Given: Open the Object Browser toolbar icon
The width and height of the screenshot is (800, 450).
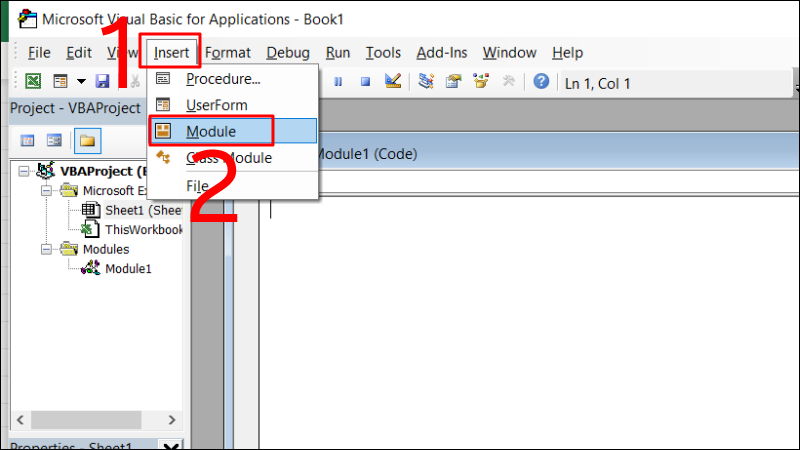Looking at the screenshot, I should [481, 81].
